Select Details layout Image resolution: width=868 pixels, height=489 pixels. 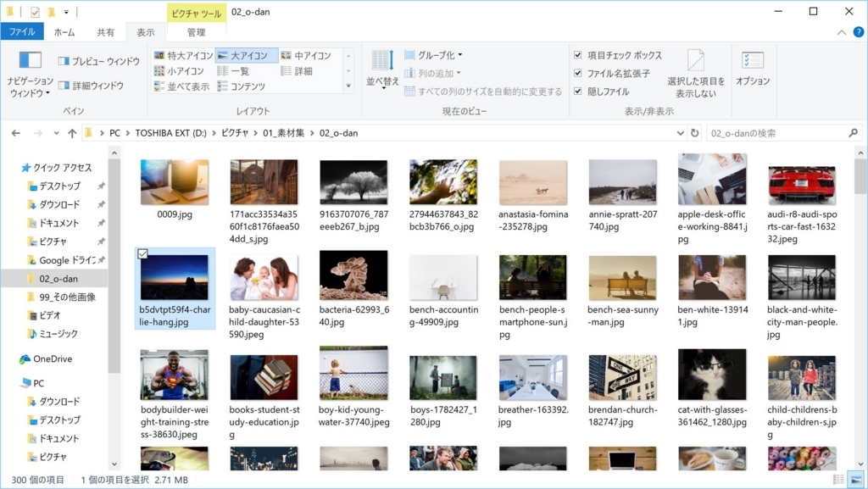pyautogui.click(x=297, y=71)
